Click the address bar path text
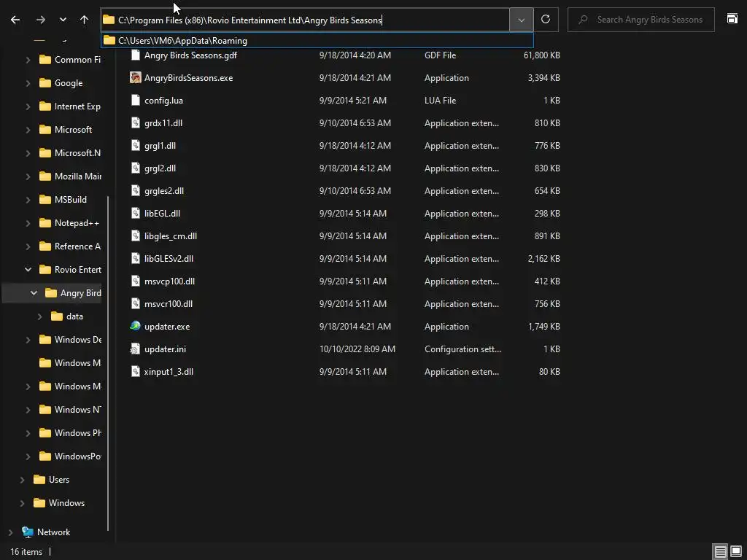This screenshot has height=560, width=747. pos(250,20)
